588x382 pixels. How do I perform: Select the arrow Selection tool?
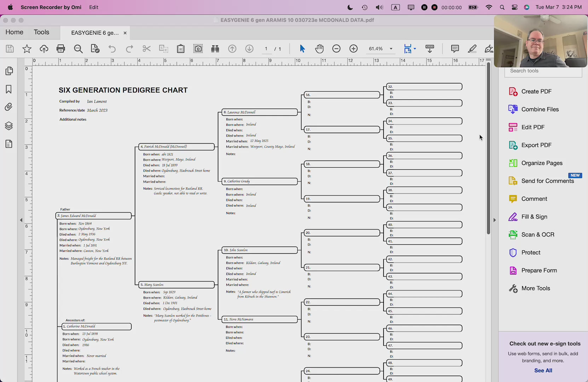click(x=302, y=49)
